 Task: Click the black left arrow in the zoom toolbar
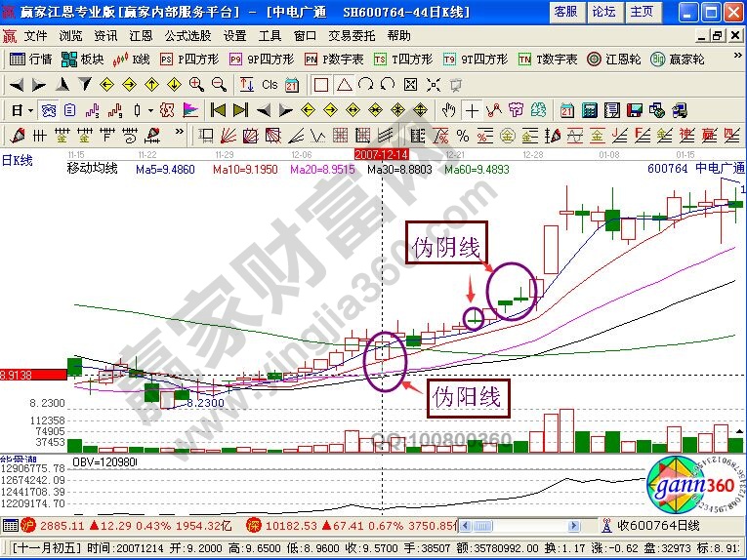[17, 85]
